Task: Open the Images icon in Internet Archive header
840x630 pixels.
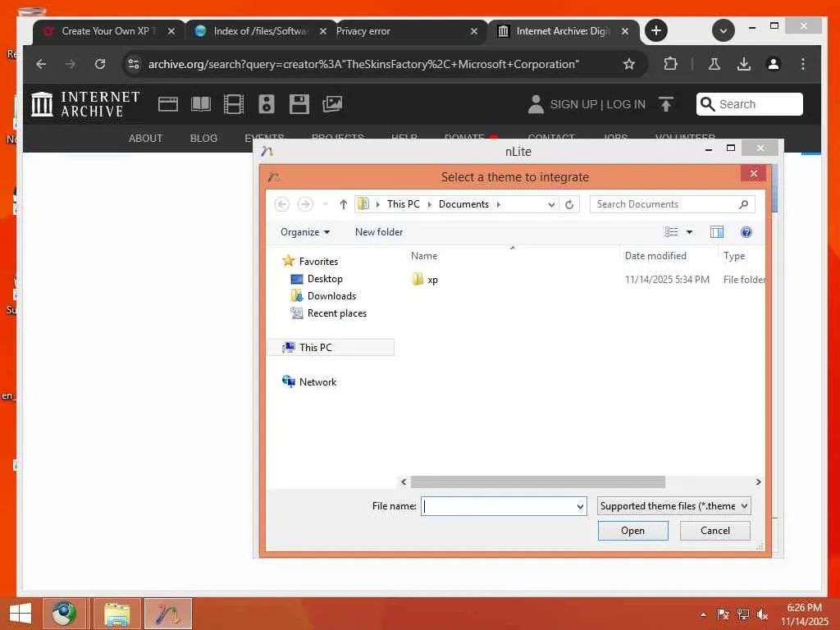Action: click(x=332, y=104)
